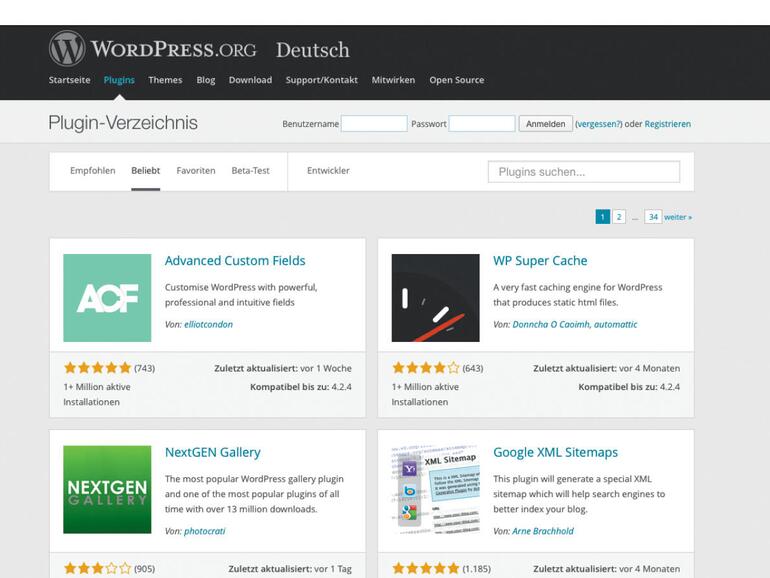Viewport: 770px width, 578px height.
Task: Open author link photocrati
Action: [x=204, y=531]
